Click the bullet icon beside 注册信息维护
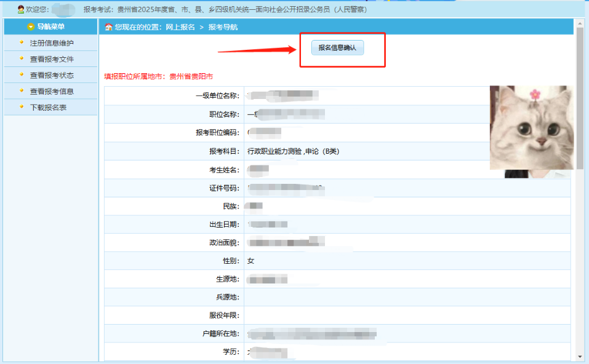 click(22, 42)
